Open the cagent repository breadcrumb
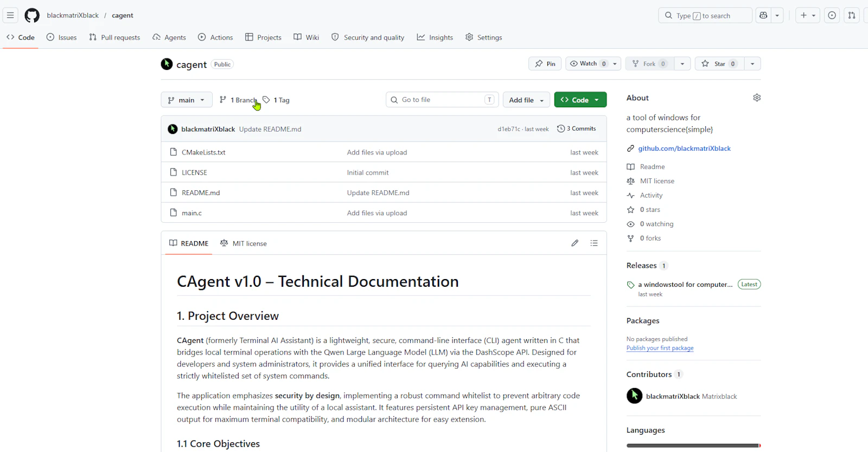Image resolution: width=868 pixels, height=452 pixels. pyautogui.click(x=123, y=15)
